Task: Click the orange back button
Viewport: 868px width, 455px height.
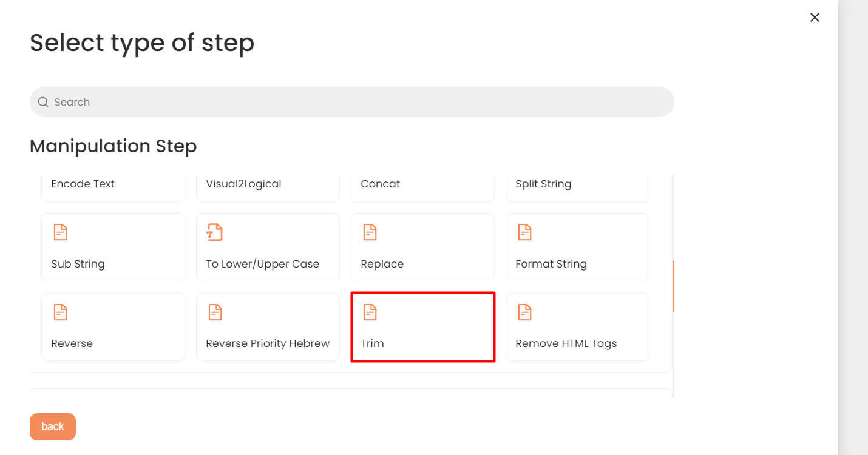Action: [x=53, y=426]
